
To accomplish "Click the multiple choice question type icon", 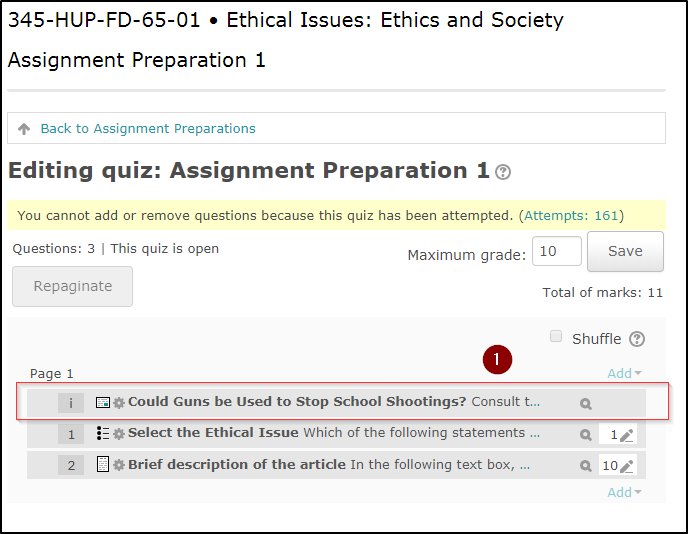I will [x=103, y=434].
